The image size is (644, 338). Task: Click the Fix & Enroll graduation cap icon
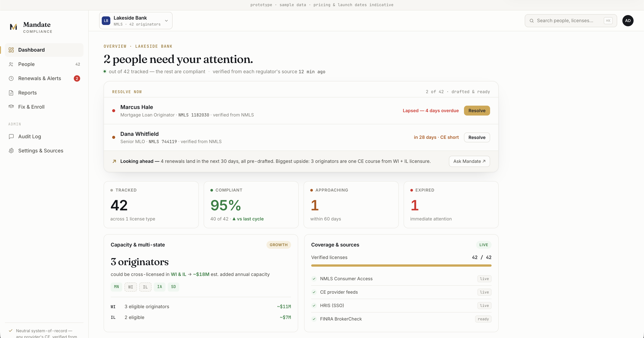pyautogui.click(x=11, y=107)
